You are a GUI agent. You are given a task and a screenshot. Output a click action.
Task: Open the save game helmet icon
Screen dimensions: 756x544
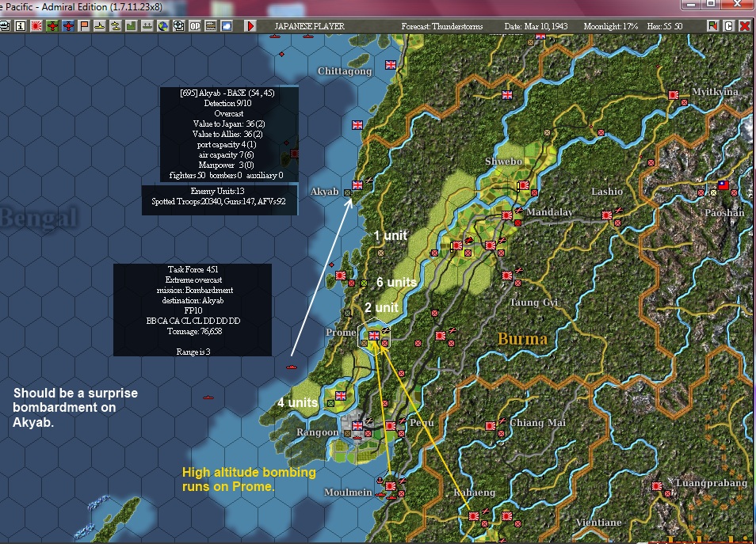pos(4,26)
